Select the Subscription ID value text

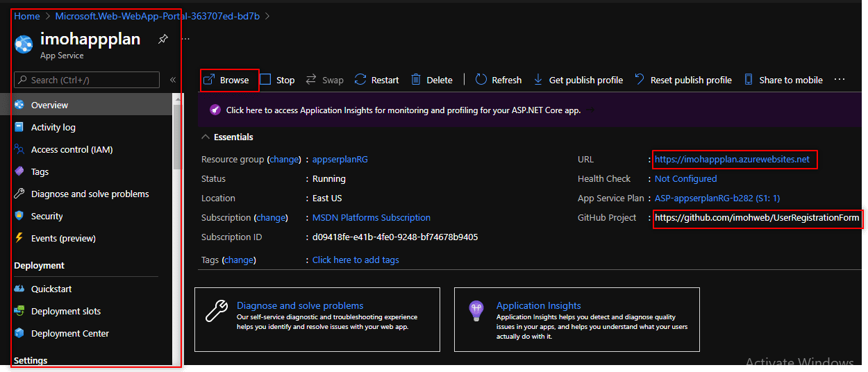pos(395,237)
